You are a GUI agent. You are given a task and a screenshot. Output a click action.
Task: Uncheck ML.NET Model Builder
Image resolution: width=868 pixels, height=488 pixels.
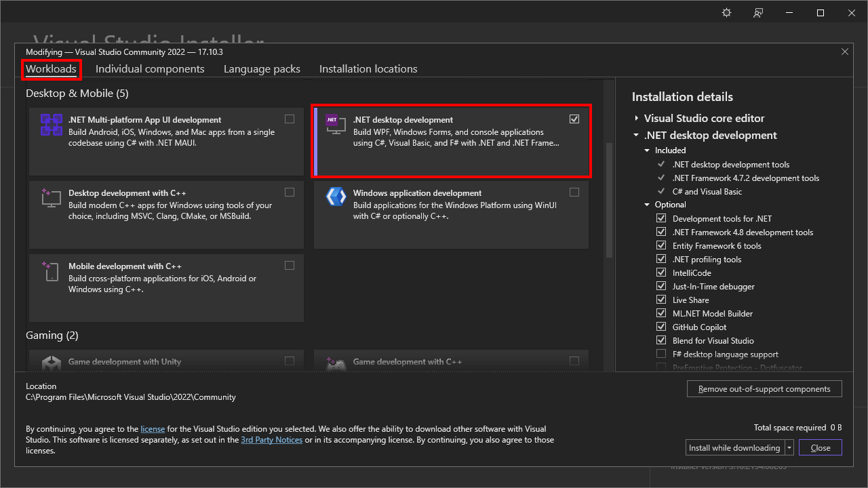[x=661, y=313]
